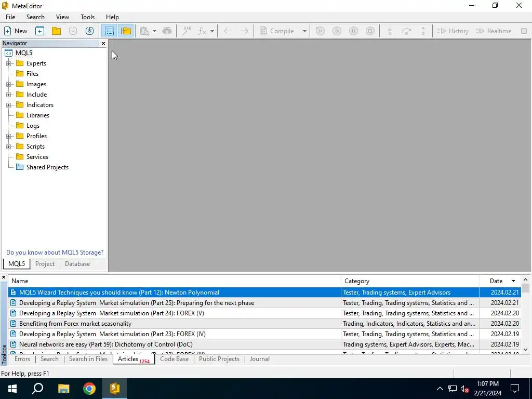The image size is (532, 399).
Task: Switch to Errors tab in Toolbox
Action: pyautogui.click(x=22, y=359)
